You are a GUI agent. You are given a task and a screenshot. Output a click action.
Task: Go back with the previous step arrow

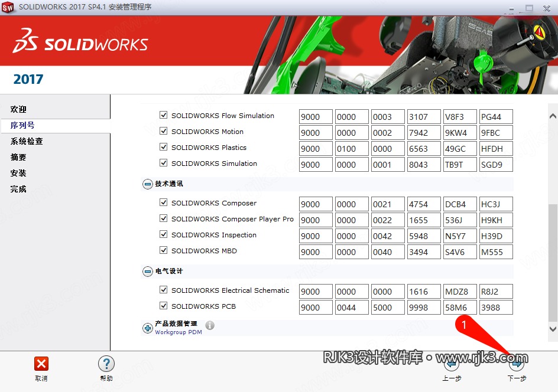pyautogui.click(x=451, y=364)
